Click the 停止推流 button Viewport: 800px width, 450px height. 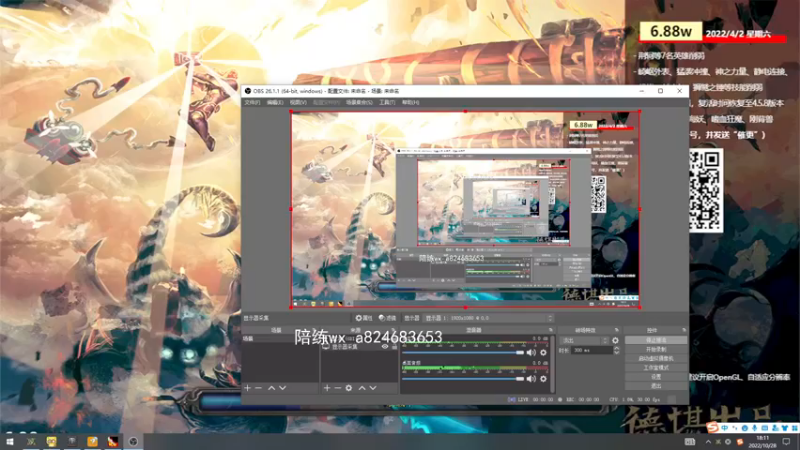point(656,340)
